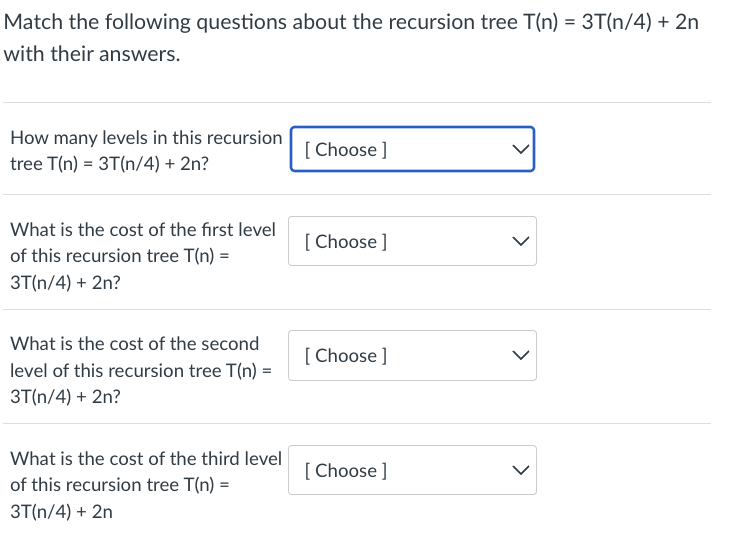Viewport: 730px width, 540px height.
Task: Click the "cost of the first level" question text
Action: [x=143, y=230]
